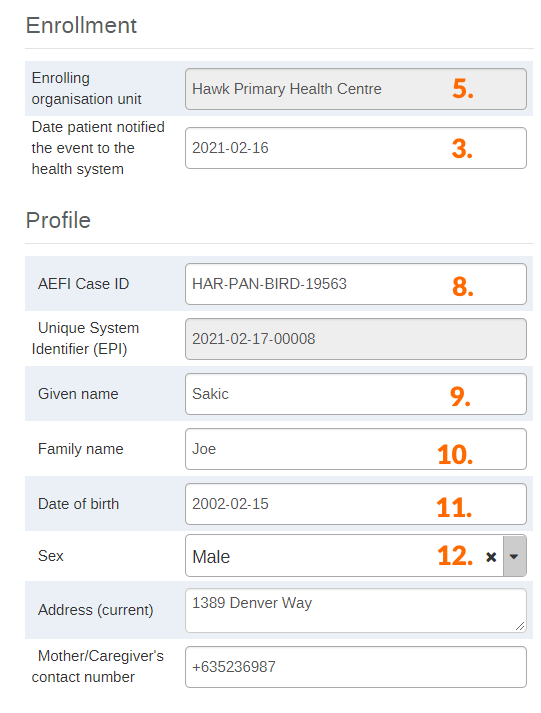Click the Address (current) text area

356,611
